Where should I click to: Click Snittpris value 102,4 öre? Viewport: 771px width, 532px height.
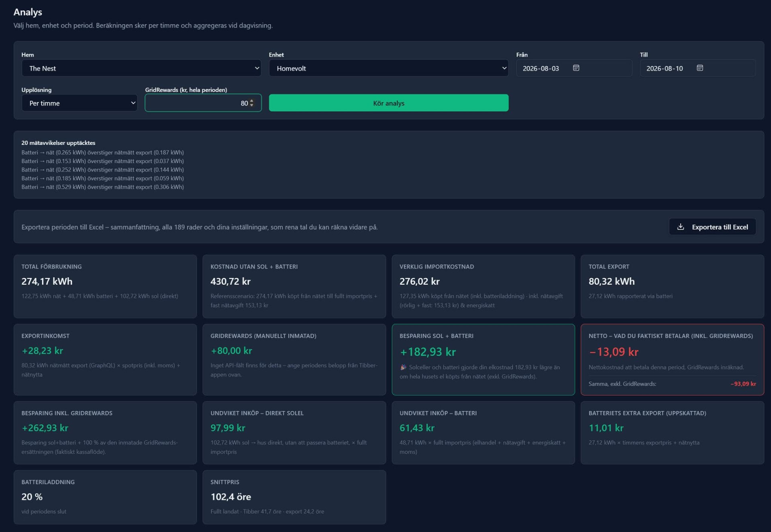click(231, 497)
